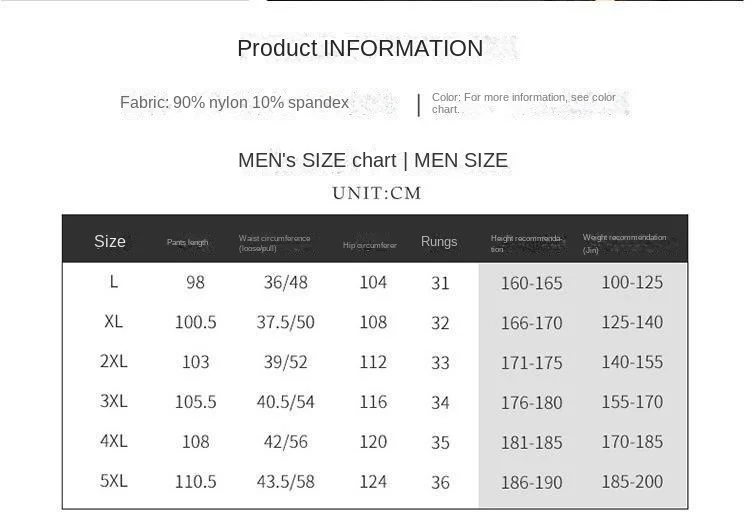The height and width of the screenshot is (520, 756).
Task: Click the Rungs column header
Action: tap(439, 241)
